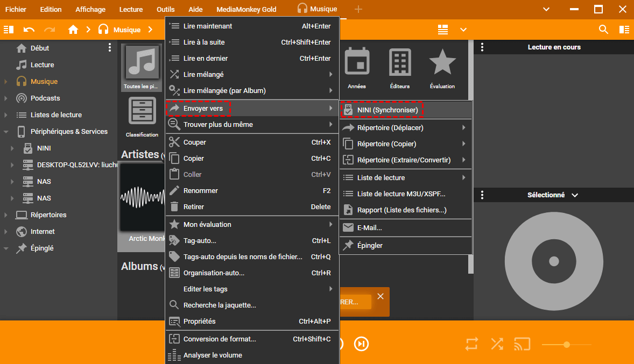Open the Évaluation star view icon

click(442, 63)
